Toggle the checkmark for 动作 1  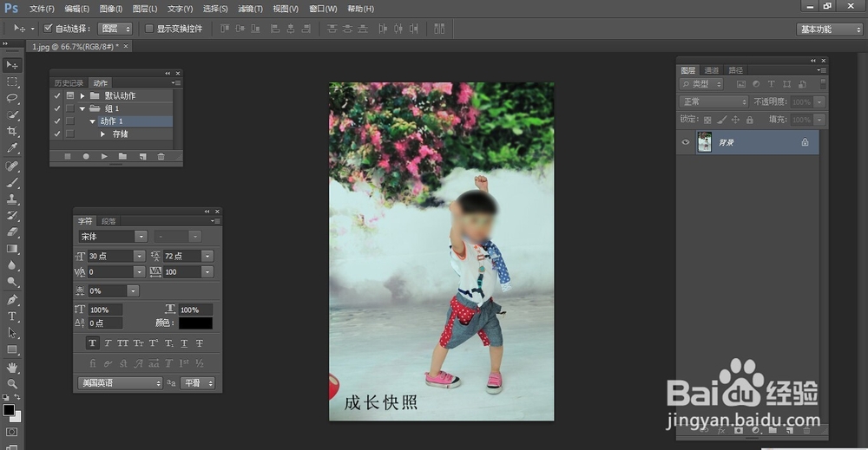coord(57,121)
